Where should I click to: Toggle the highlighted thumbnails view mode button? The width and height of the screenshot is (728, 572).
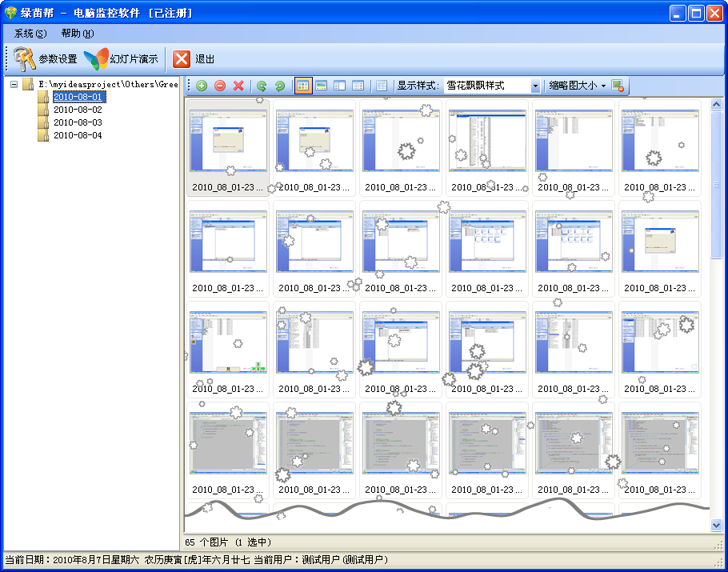pos(302,86)
